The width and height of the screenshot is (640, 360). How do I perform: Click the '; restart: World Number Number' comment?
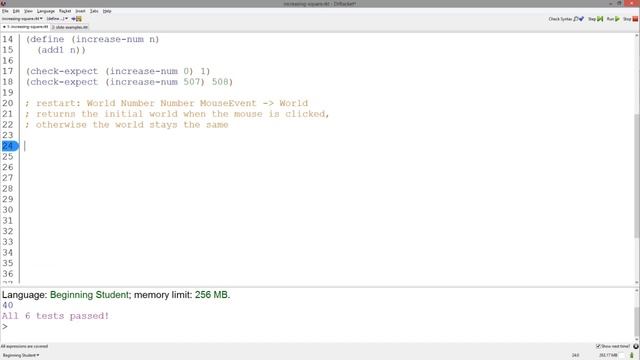(x=167, y=103)
